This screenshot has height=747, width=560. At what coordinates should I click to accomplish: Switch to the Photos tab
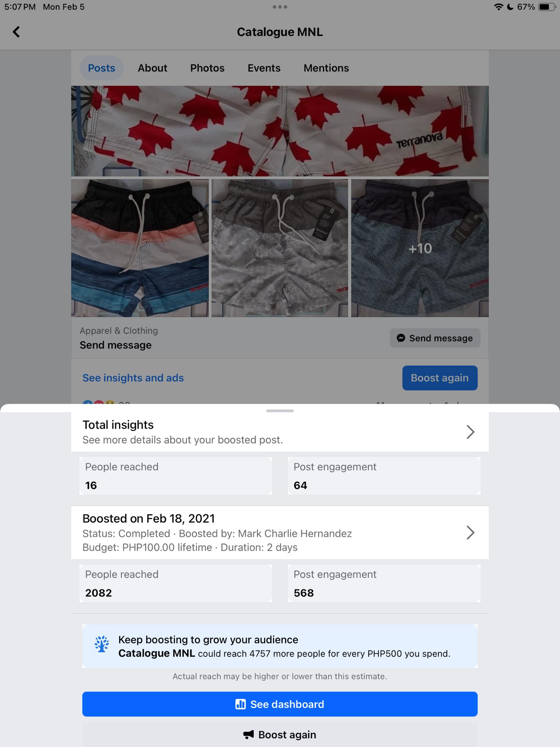tap(207, 68)
